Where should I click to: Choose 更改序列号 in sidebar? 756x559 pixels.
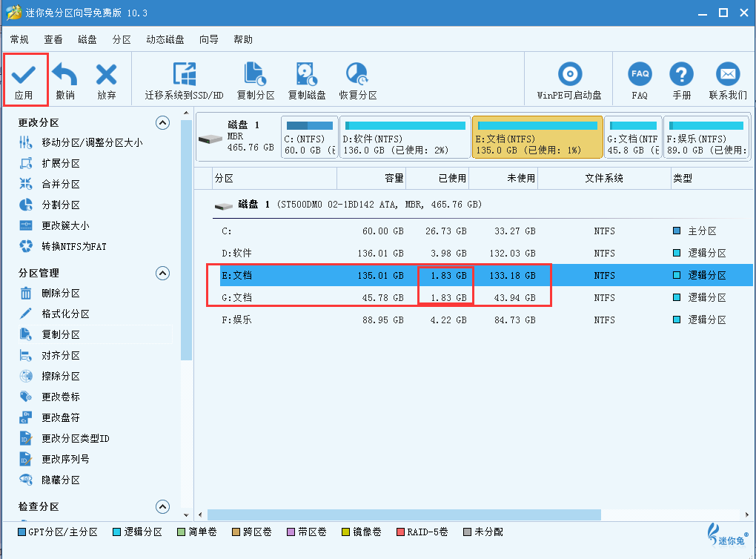coord(54,459)
